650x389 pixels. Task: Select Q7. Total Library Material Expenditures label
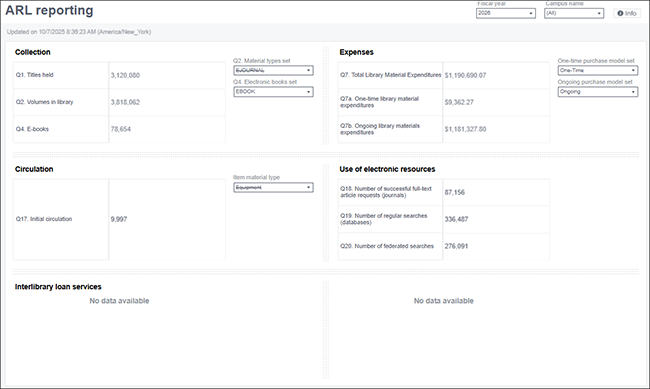[390, 75]
